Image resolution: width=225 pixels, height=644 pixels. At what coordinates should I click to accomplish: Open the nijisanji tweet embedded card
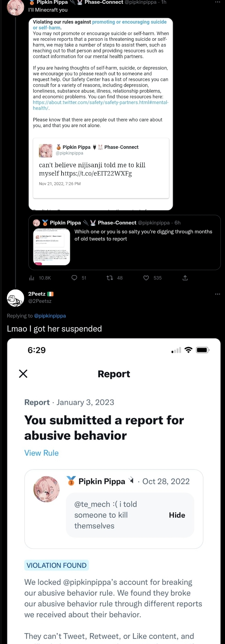coord(101,168)
